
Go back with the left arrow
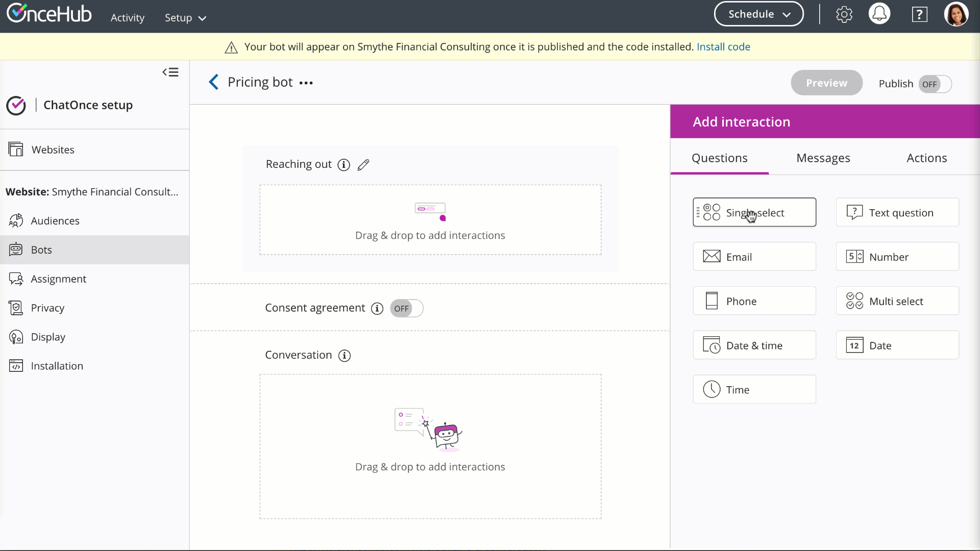[214, 82]
